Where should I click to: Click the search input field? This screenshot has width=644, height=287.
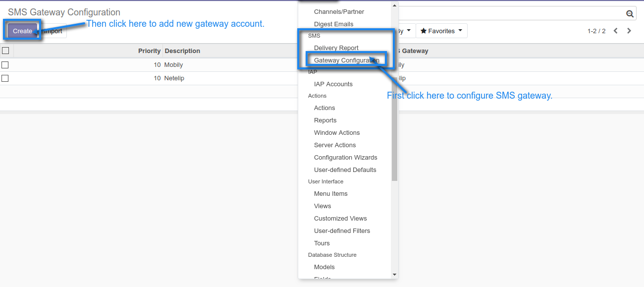coord(510,14)
